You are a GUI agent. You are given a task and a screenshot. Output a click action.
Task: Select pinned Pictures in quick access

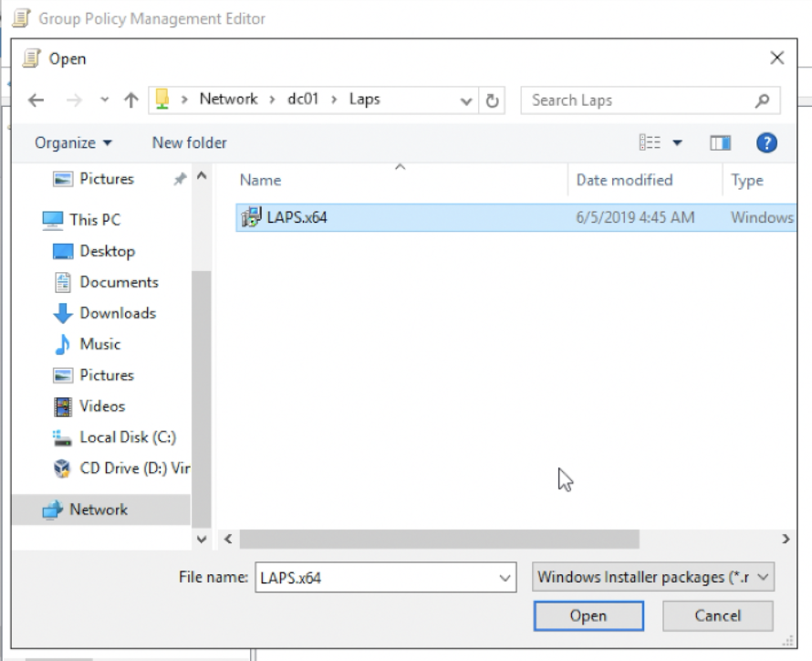[107, 179]
